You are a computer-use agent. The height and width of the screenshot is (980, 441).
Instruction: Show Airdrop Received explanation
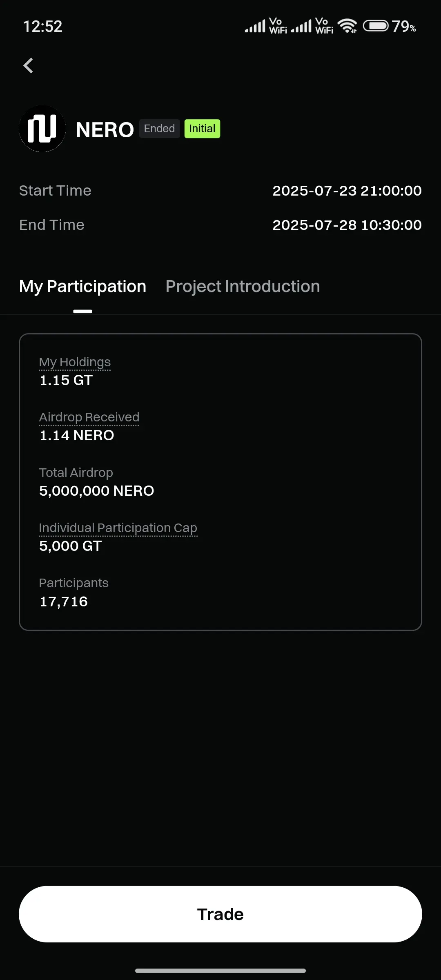[x=89, y=417]
